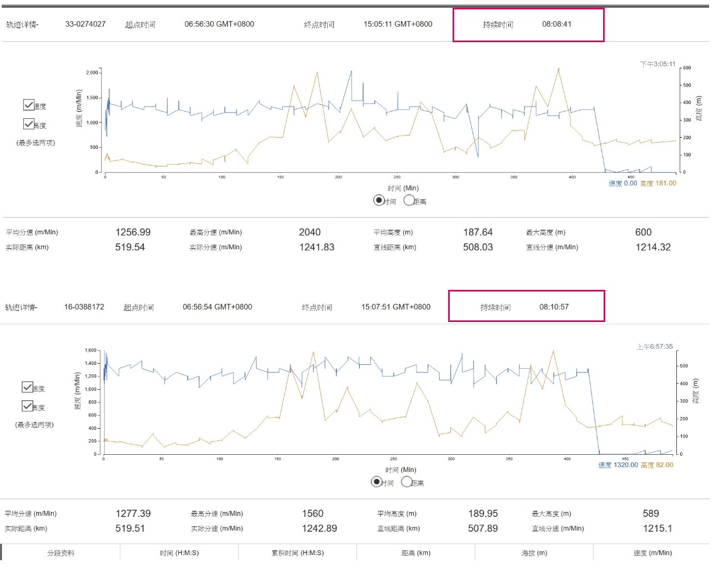Click actual speed value 1241.83

(317, 247)
